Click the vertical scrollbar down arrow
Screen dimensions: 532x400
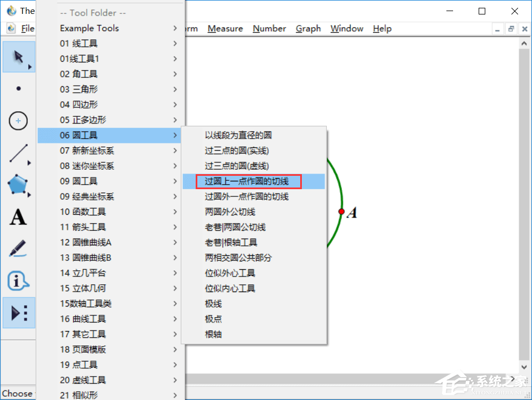click(x=524, y=367)
